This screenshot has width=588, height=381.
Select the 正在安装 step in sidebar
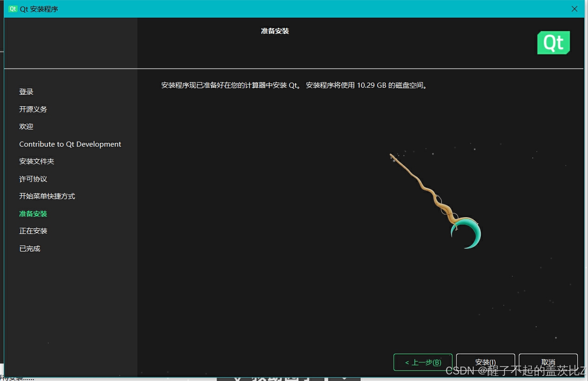point(33,231)
